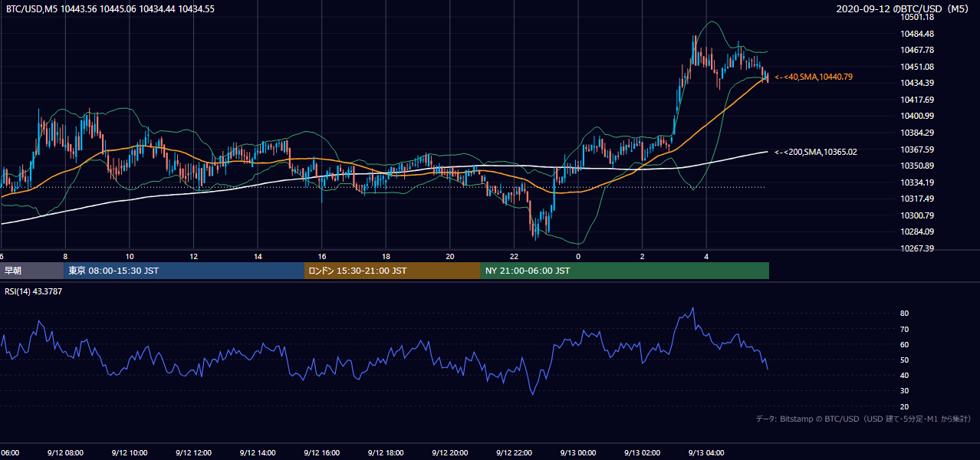This screenshot has height=460, width=980.
Task: Click the price axis label 10384.29
Action: [916, 133]
